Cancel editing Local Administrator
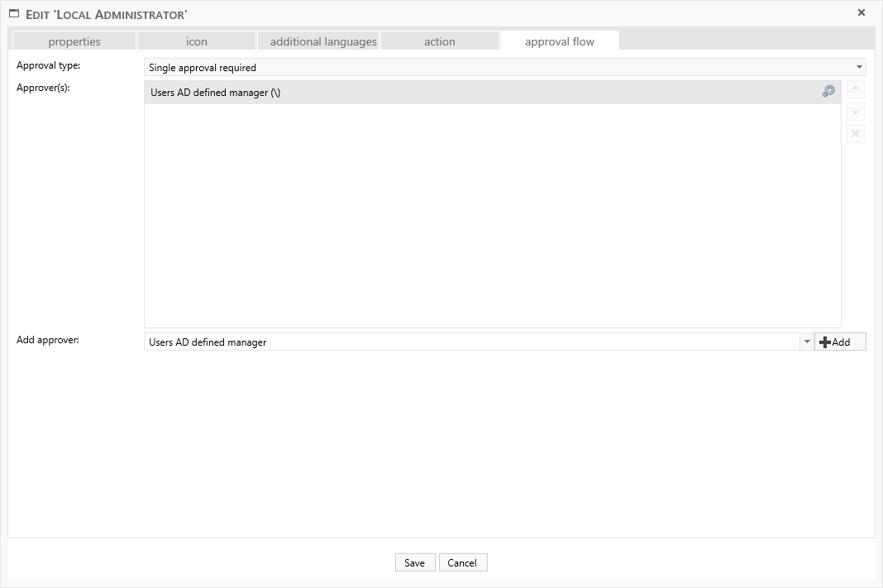This screenshot has height=588, width=883. (x=462, y=563)
